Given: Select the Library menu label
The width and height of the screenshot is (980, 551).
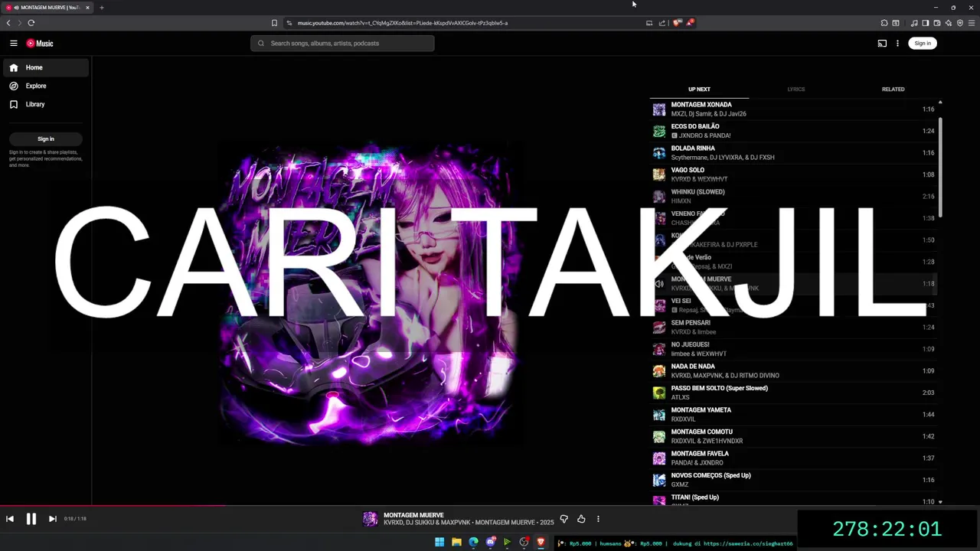Looking at the screenshot, I should pos(35,104).
